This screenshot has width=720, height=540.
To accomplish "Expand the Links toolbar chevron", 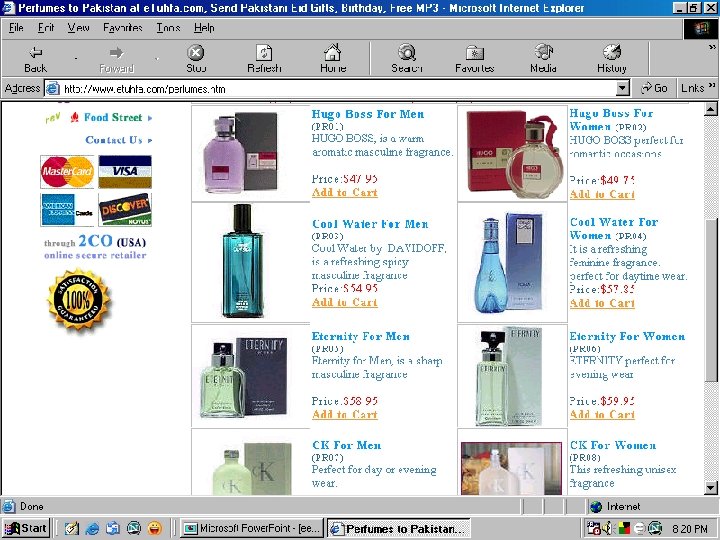I will click(712, 85).
